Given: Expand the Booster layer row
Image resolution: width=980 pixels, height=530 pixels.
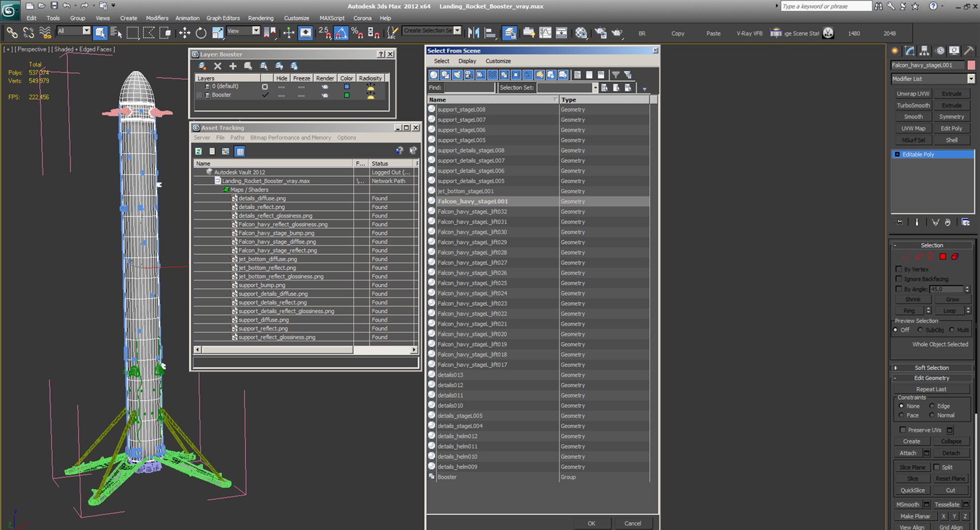Looking at the screenshot, I should pos(199,95).
